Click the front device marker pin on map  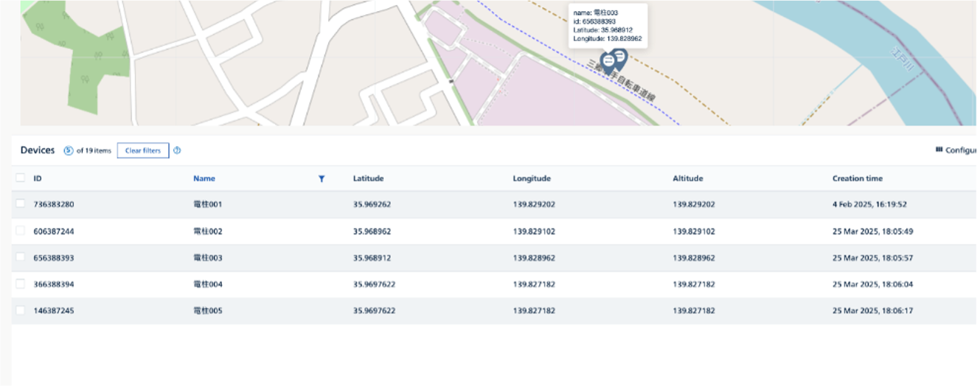pos(609,62)
